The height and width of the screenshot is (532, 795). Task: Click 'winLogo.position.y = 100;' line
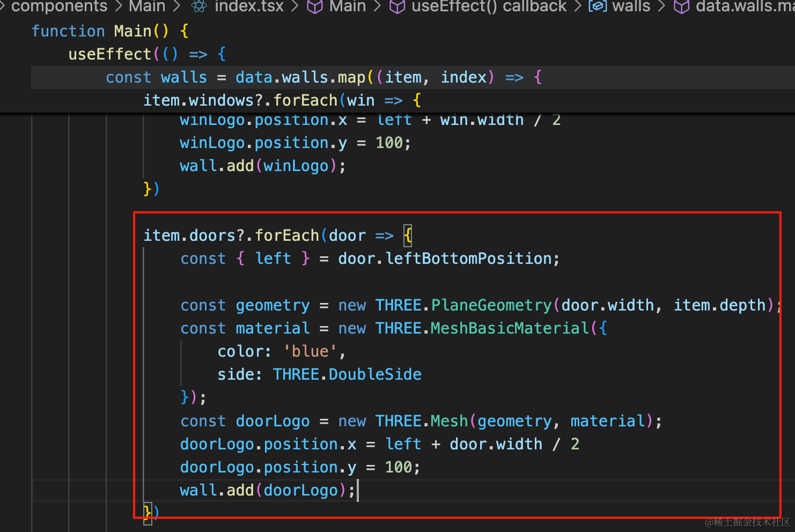[296, 143]
